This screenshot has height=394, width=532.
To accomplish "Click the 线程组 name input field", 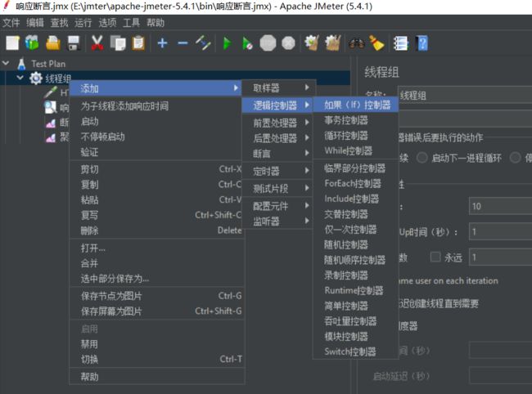I will [x=465, y=95].
